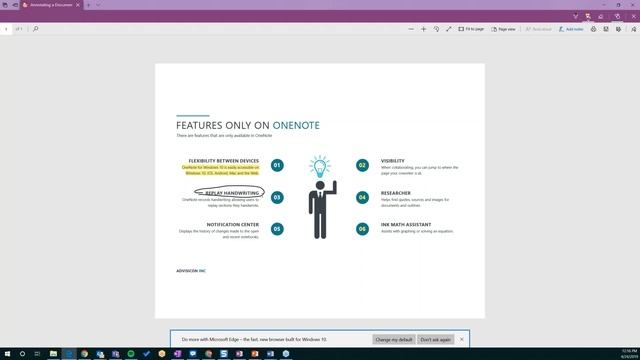Close the Annotating a Document tab
Viewport: 640px width, 360px height.
78,5
